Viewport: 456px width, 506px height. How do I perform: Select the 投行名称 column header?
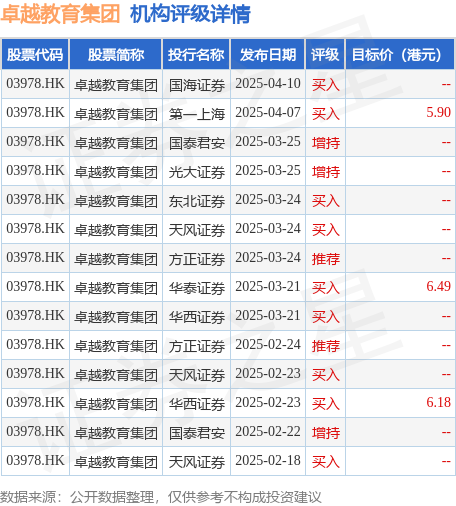coord(196,54)
